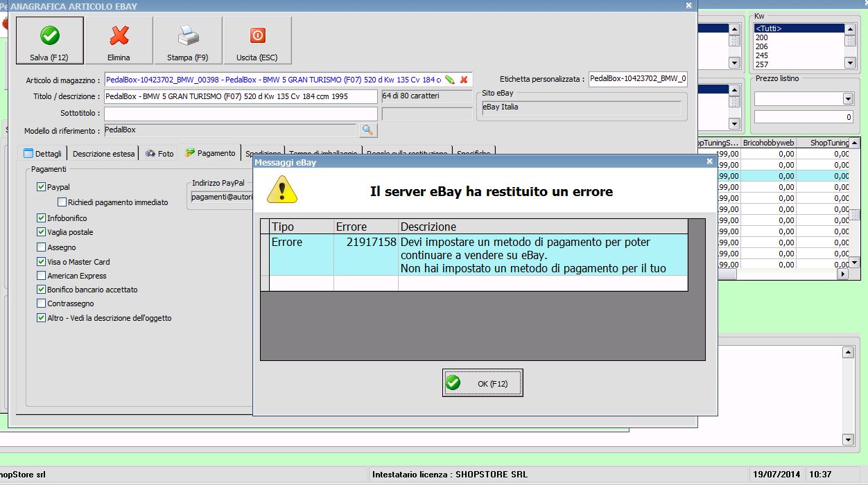868x485 pixels.
Task: Open the Foto tab
Action: [159, 153]
